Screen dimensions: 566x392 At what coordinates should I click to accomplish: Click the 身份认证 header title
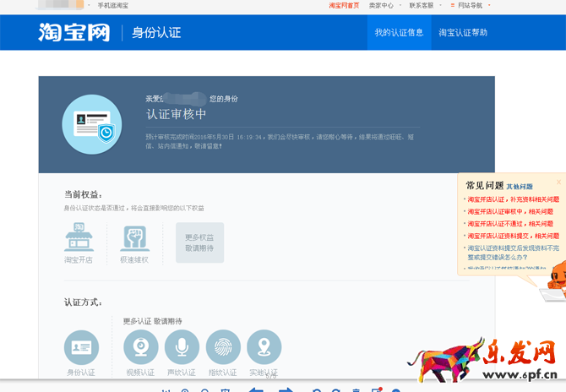pos(156,32)
